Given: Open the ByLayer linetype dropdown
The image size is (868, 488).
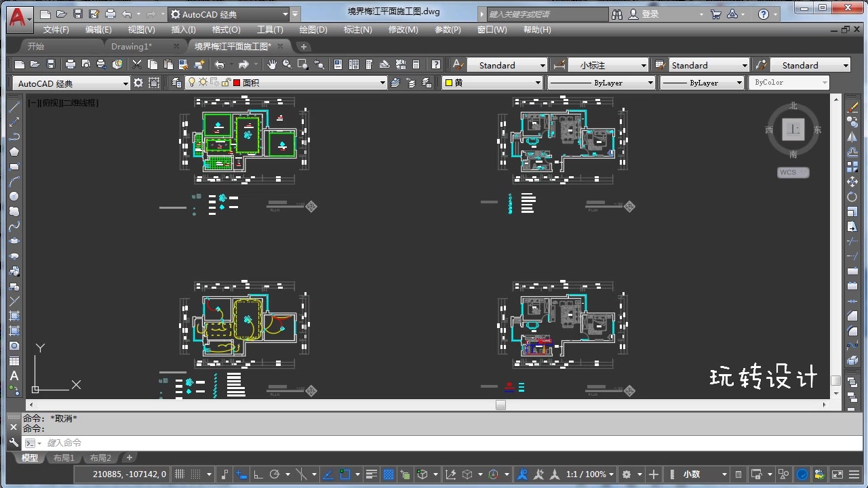Looking at the screenshot, I should (x=601, y=83).
